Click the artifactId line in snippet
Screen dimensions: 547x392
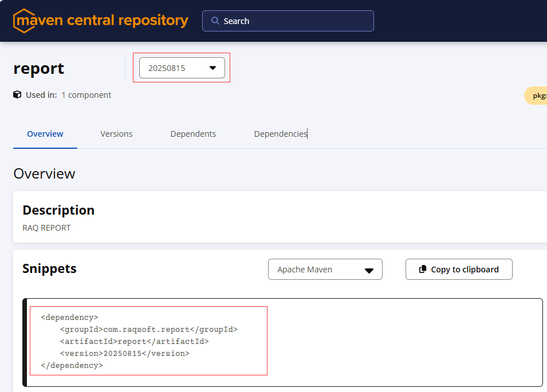[x=134, y=342]
